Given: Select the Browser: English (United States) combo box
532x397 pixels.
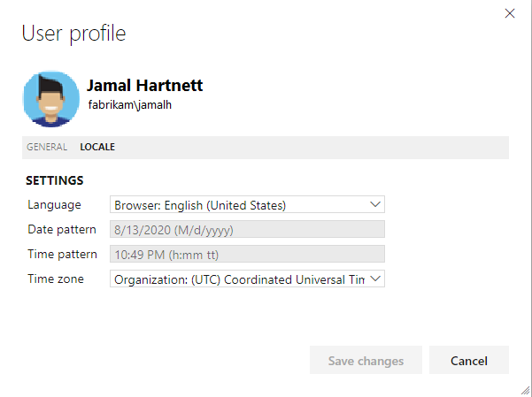Looking at the screenshot, I should pos(239,205).
